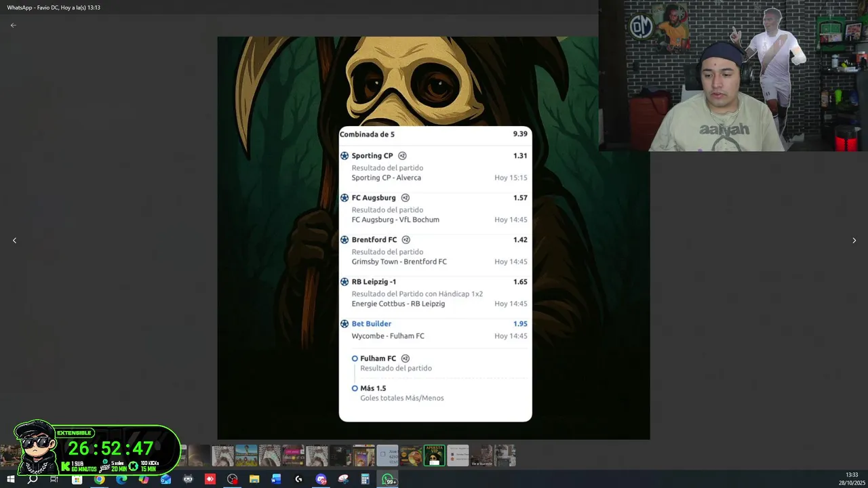Click the round badge next to FC Augsburg

pos(406,198)
